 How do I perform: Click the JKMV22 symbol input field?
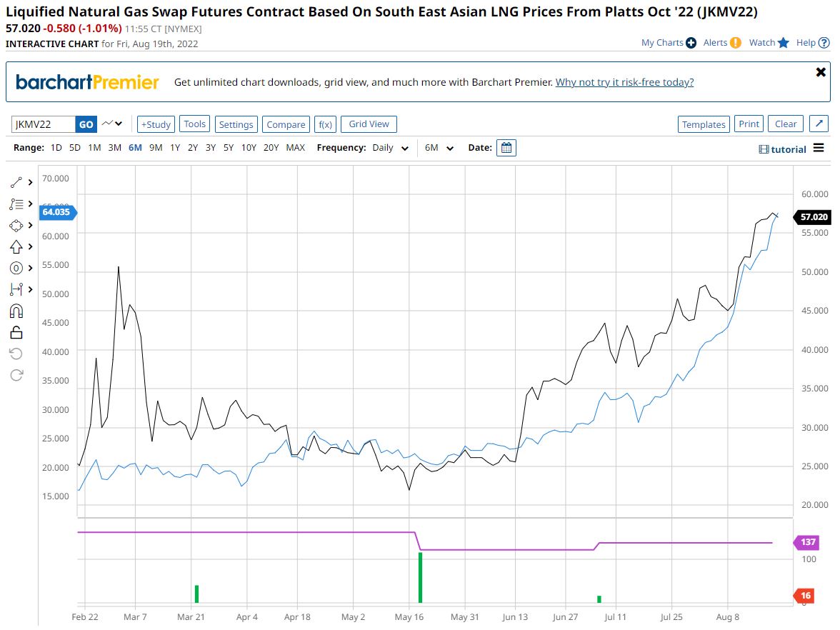point(43,124)
